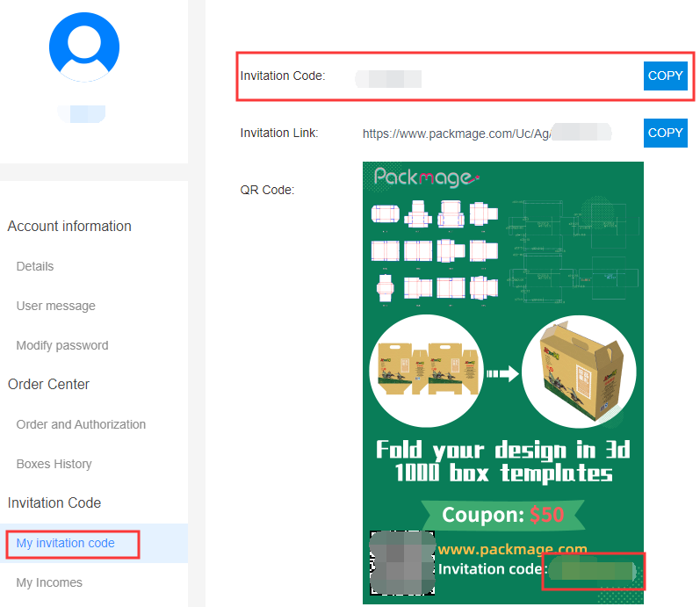
Task: Open Order and Authorization
Action: 81,424
